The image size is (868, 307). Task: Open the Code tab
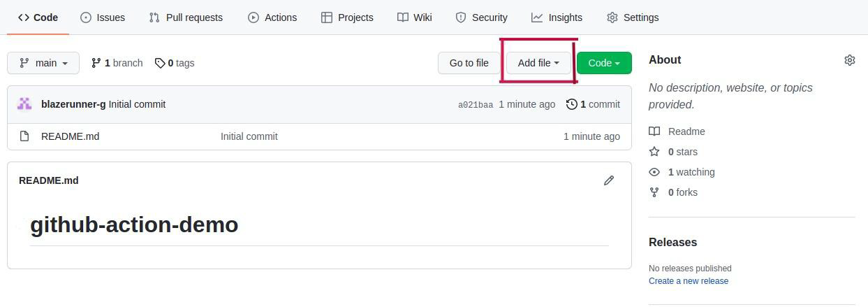pyautogui.click(x=38, y=17)
